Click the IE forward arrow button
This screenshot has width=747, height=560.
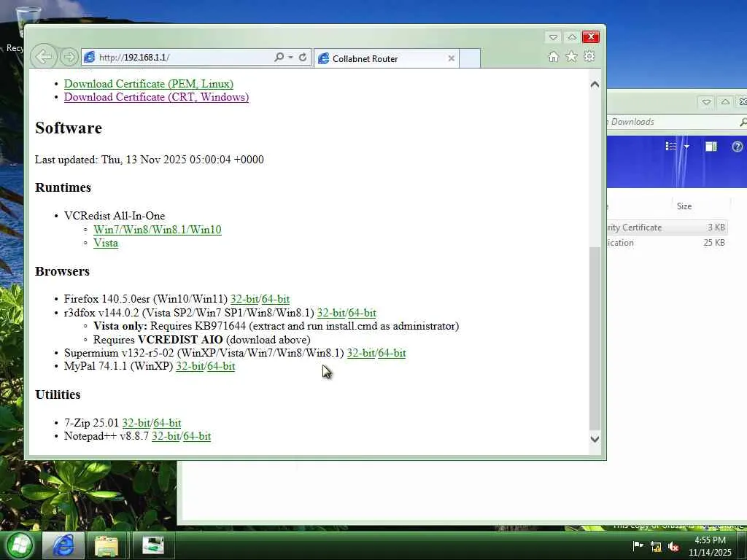[x=69, y=57]
